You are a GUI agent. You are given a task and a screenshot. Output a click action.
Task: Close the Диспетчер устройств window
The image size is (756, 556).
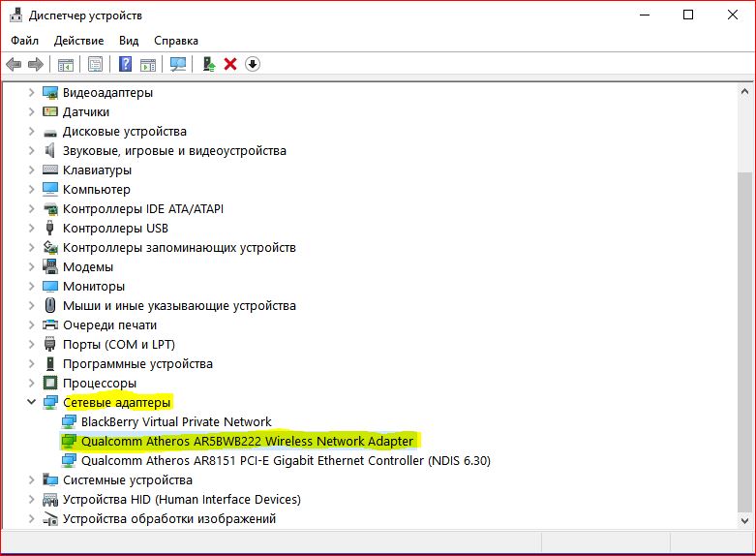[x=733, y=15]
